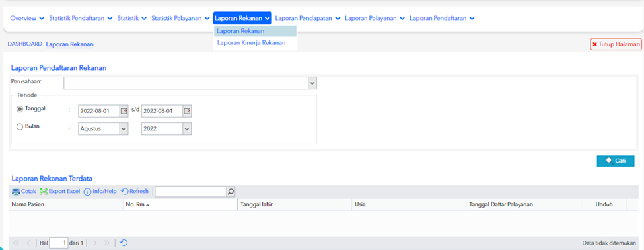The height and width of the screenshot is (250, 644).
Task: Click the start date field 2022-08-01
Action: click(x=99, y=111)
